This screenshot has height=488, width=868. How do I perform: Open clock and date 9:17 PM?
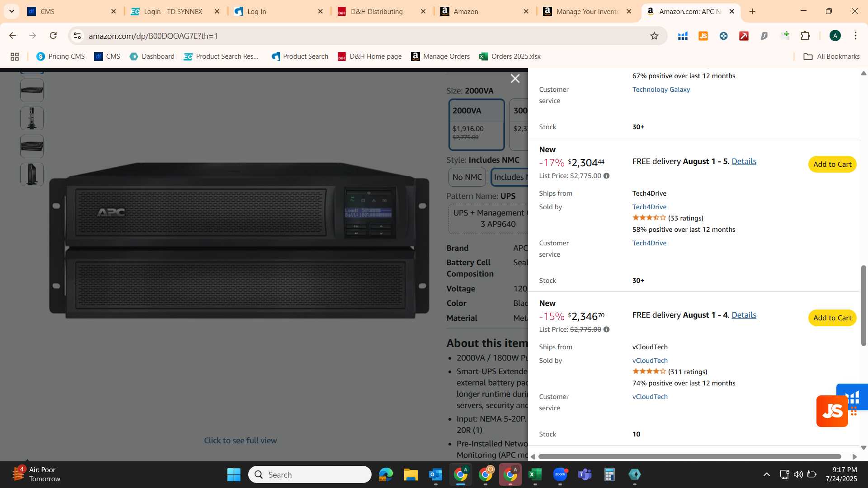tap(841, 474)
